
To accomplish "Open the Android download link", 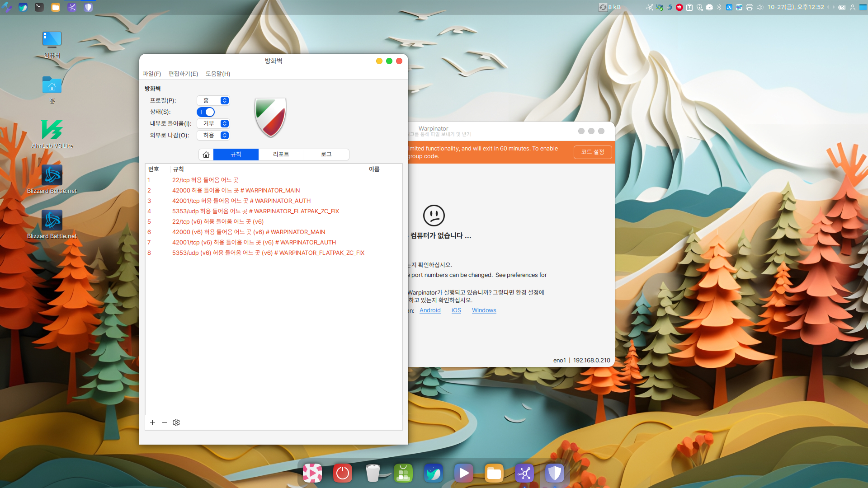I will coord(429,310).
